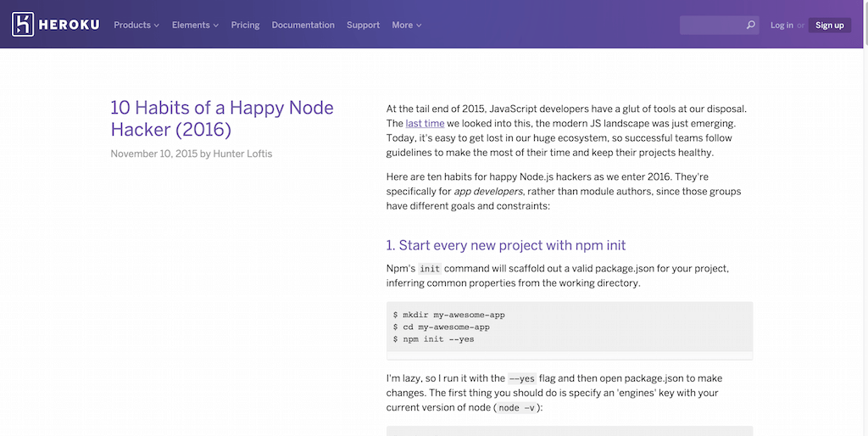Click the Heroku logo icon
Viewport: 868px width, 436px height.
[23, 25]
